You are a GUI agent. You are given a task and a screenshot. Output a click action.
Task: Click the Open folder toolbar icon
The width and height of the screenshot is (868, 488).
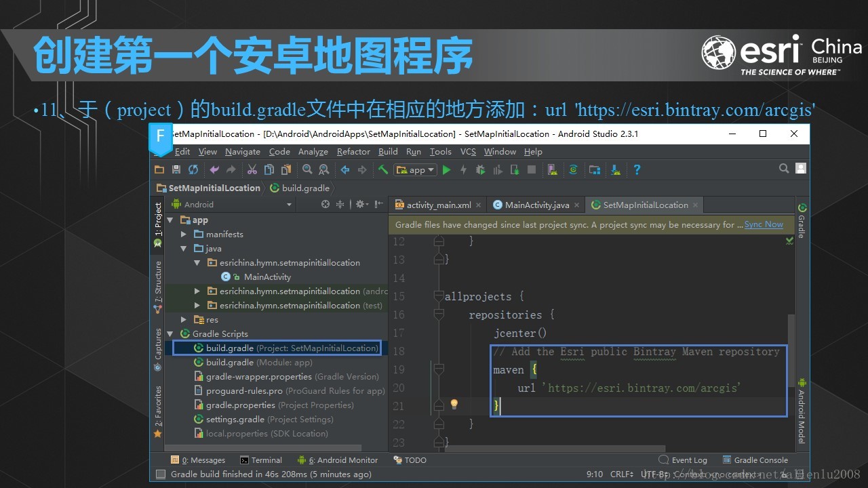[x=159, y=169]
